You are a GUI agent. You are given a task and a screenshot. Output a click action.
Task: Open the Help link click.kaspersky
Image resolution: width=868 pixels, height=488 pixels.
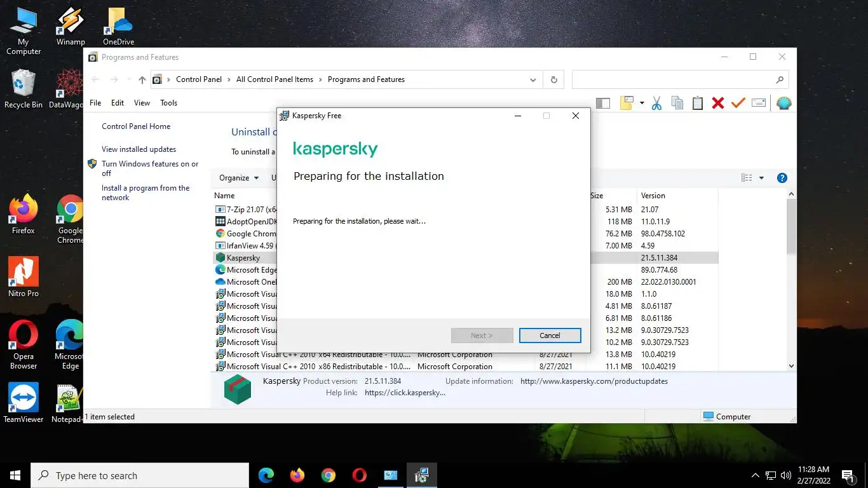pos(405,393)
